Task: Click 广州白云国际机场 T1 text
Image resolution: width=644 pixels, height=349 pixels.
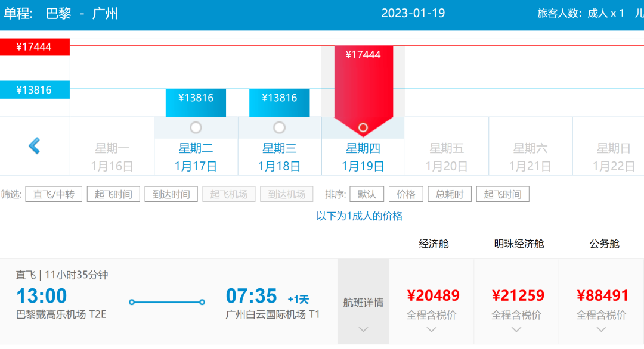Action: coord(273,314)
